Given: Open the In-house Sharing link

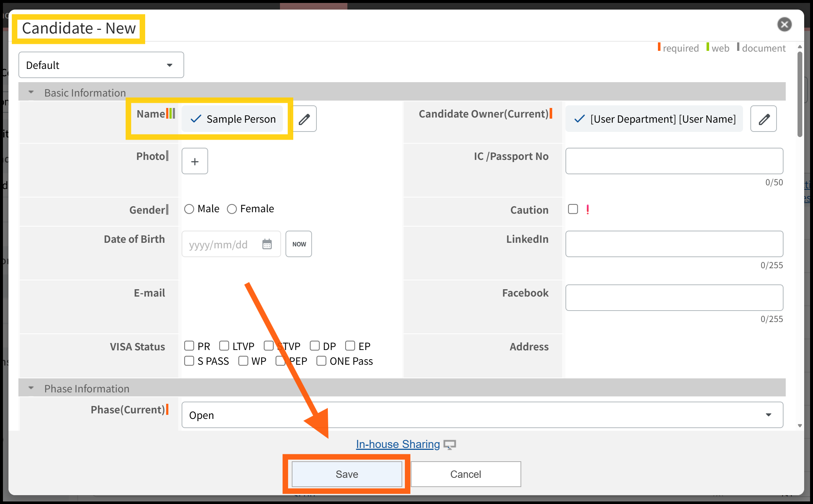Looking at the screenshot, I should [x=398, y=444].
